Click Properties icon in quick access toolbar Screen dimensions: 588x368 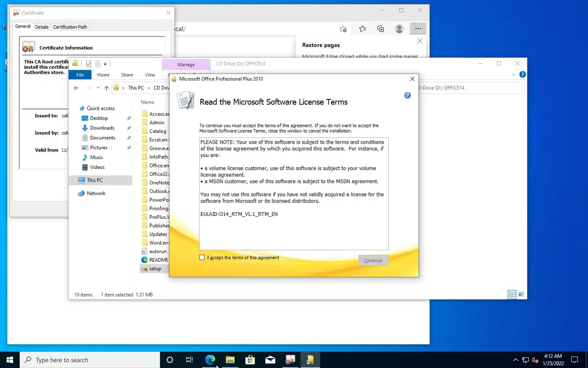[x=89, y=64]
